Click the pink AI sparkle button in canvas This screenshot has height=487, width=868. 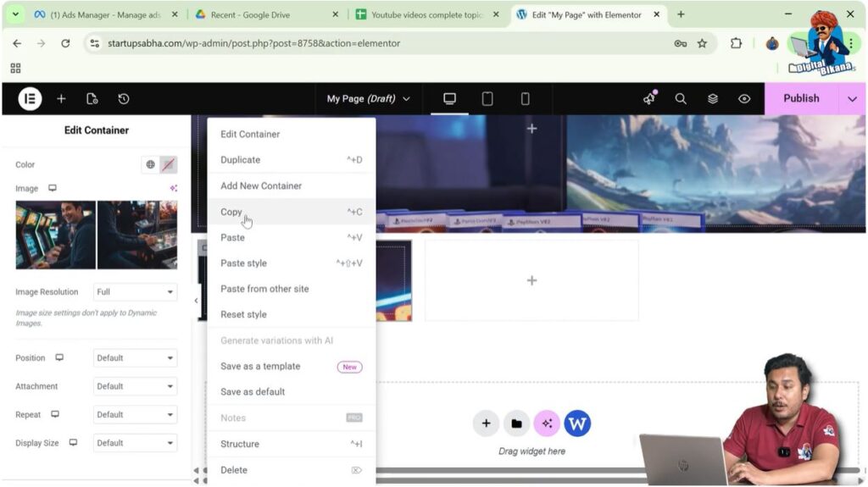tap(547, 423)
